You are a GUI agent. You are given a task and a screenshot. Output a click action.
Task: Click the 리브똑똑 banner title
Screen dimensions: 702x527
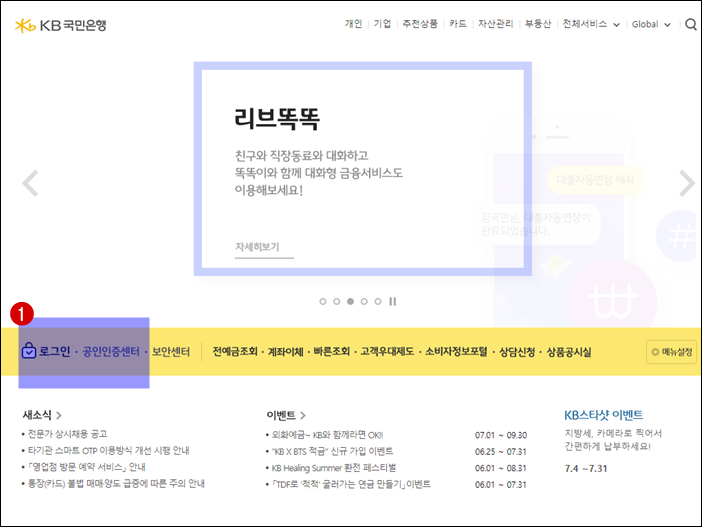pyautogui.click(x=277, y=119)
